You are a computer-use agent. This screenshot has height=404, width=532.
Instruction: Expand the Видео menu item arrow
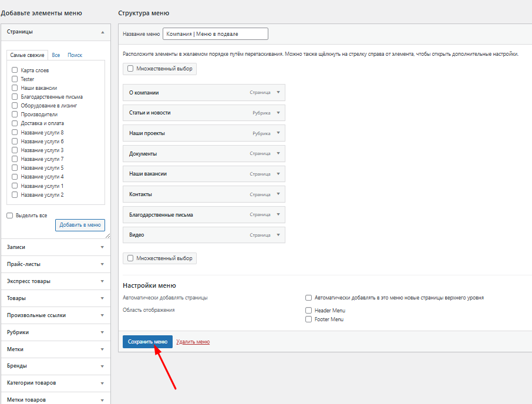[x=278, y=235]
